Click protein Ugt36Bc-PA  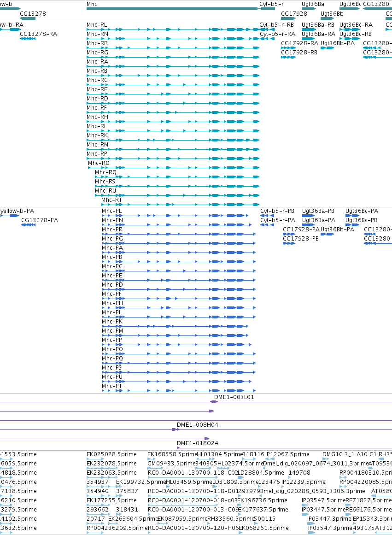click(x=362, y=211)
